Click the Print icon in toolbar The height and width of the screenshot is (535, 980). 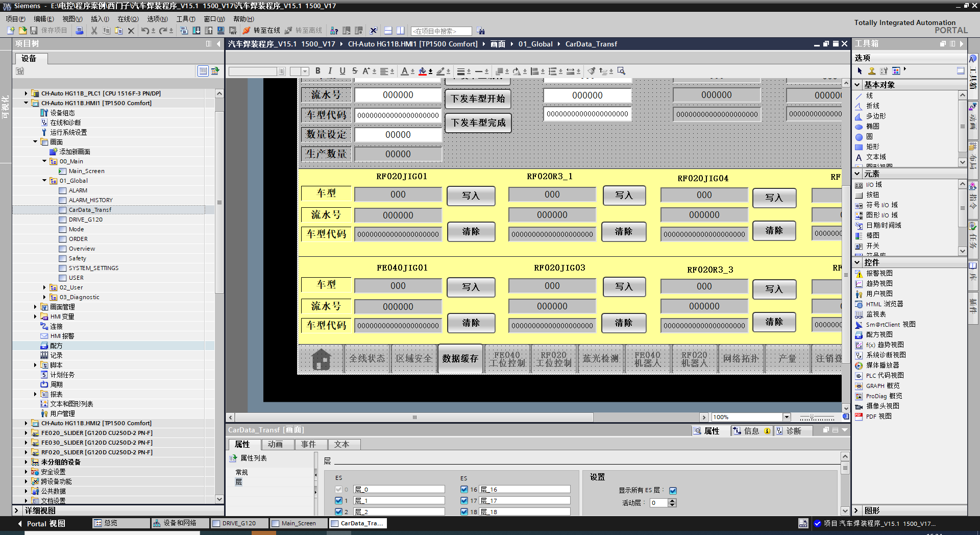pyautogui.click(x=80, y=31)
